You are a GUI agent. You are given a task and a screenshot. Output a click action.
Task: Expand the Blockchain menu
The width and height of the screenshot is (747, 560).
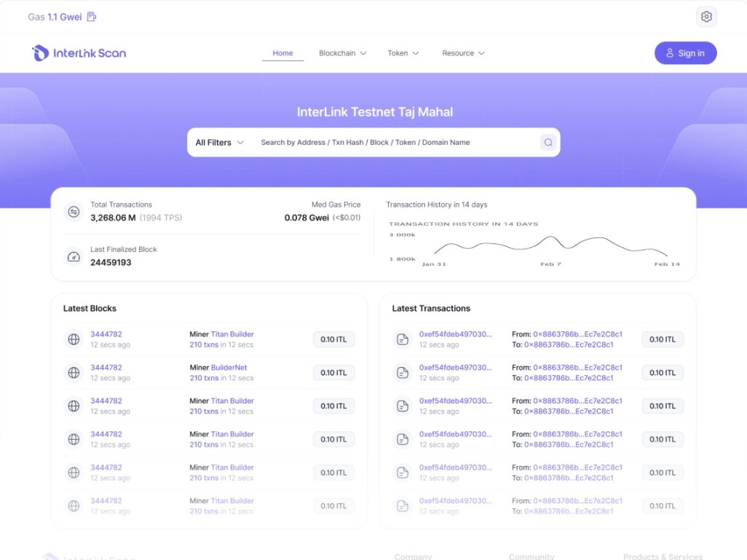pos(342,53)
